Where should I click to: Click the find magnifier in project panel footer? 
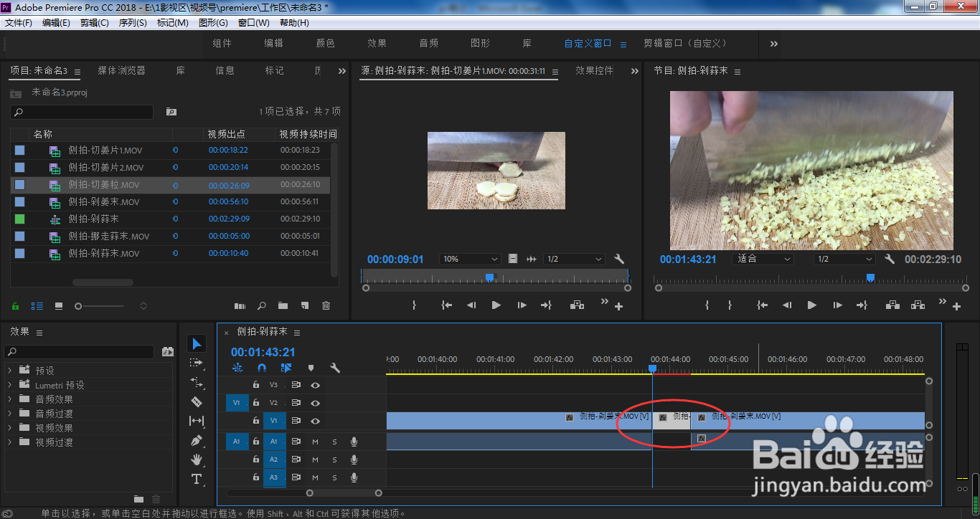click(x=262, y=305)
